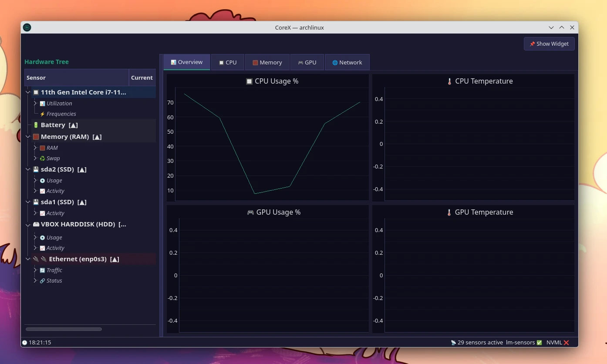Click the VBOX HARDDISK drive icon
The image size is (607, 364).
coord(36,225)
